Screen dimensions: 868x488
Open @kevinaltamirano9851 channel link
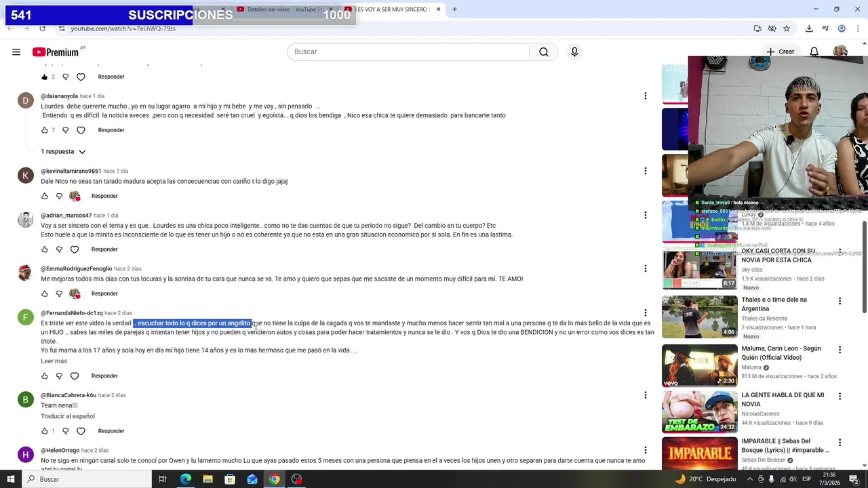click(x=71, y=171)
